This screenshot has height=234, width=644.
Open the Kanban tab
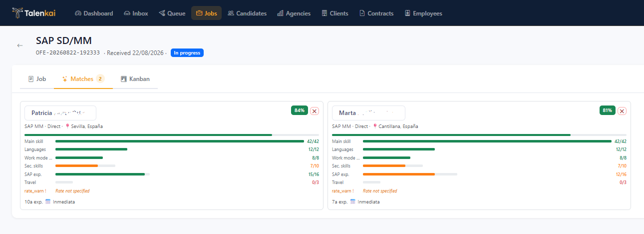pyautogui.click(x=135, y=79)
